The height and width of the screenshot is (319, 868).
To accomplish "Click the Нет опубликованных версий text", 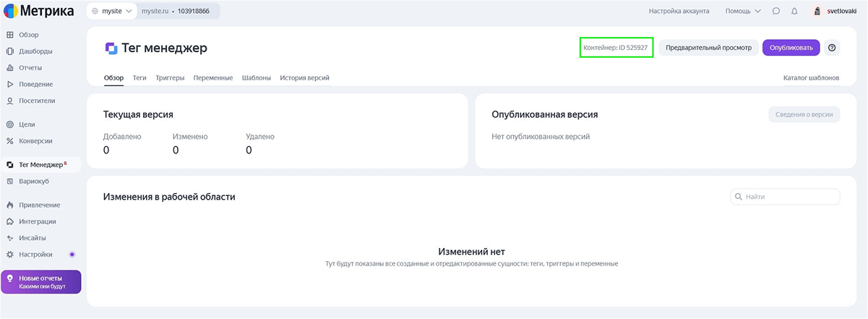I will click(x=541, y=136).
